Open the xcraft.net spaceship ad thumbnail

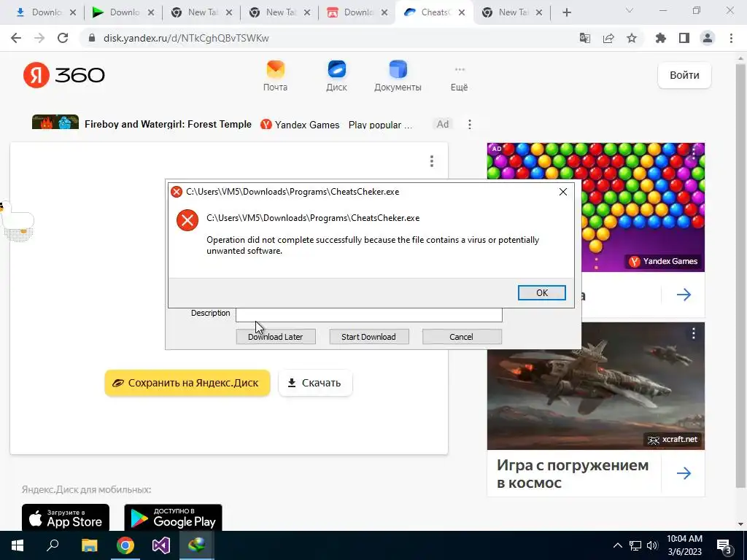[595, 386]
